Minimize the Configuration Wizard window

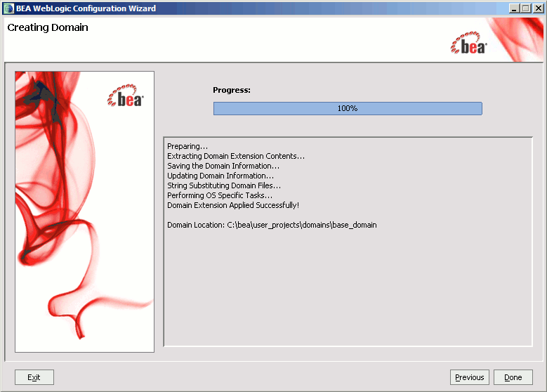tap(513, 8)
